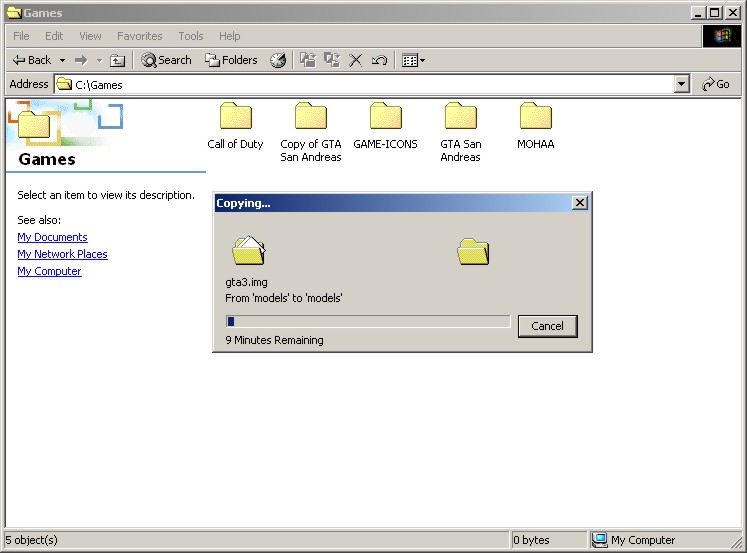Click the Copy To toolbar icon
Screen dimensions: 747x553
click(x=332, y=60)
